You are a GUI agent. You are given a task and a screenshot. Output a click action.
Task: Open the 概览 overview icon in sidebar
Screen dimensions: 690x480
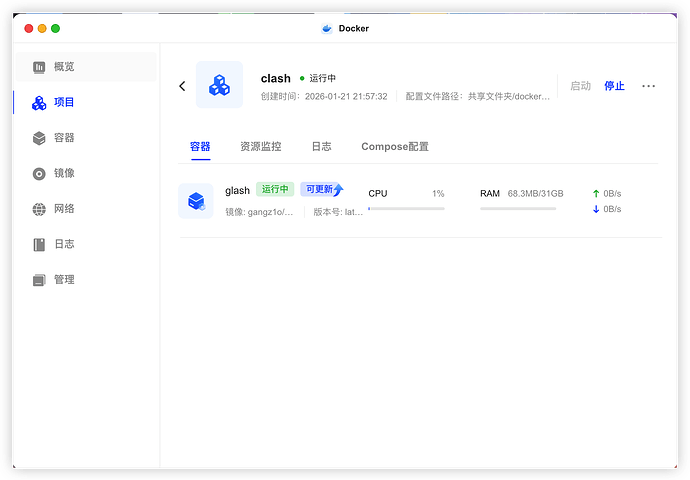[39, 67]
